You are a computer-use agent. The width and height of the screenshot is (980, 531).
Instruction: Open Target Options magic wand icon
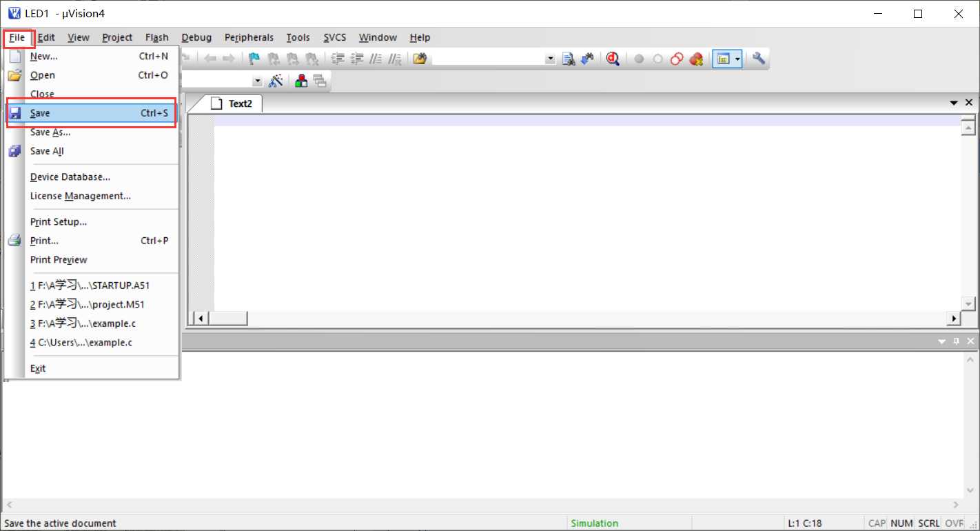point(276,81)
